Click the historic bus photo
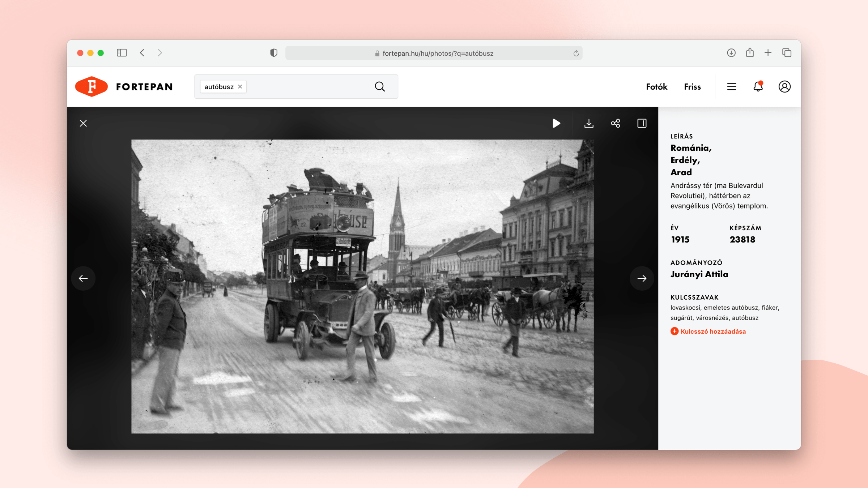Viewport: 868px width, 488px height. pos(362,286)
